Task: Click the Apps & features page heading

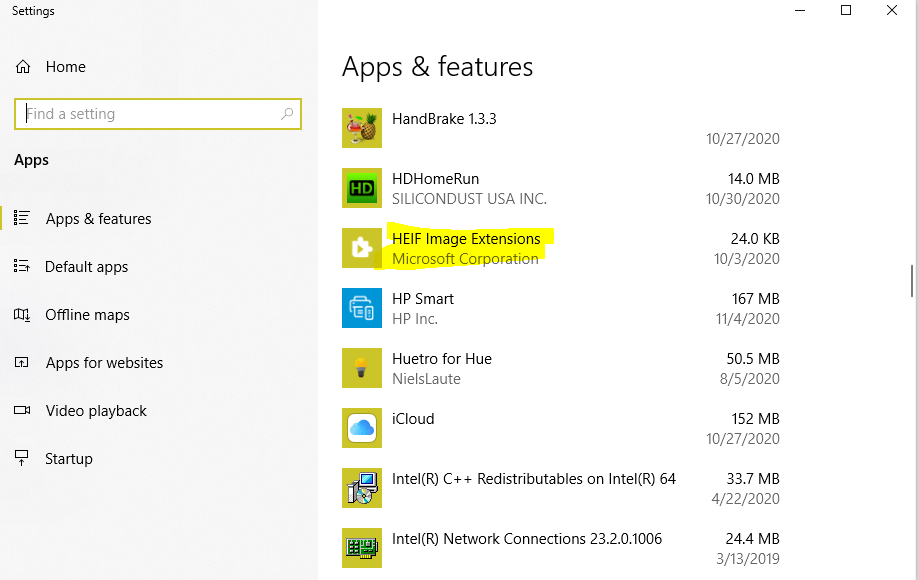Action: 438,67
